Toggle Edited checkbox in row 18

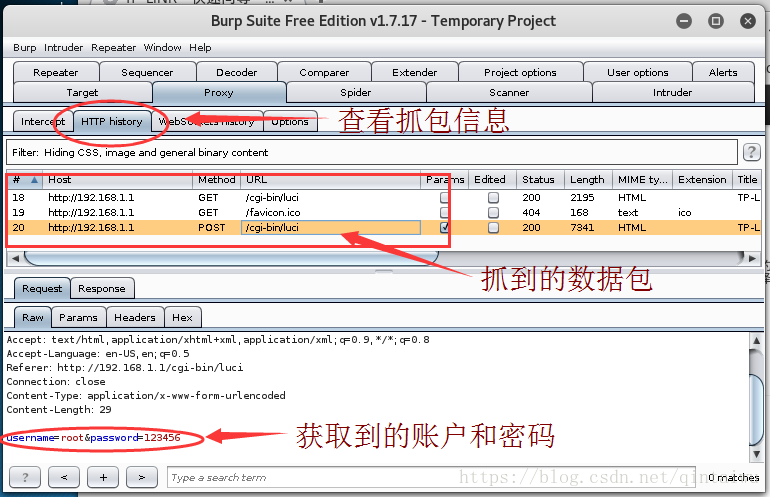tap(493, 197)
